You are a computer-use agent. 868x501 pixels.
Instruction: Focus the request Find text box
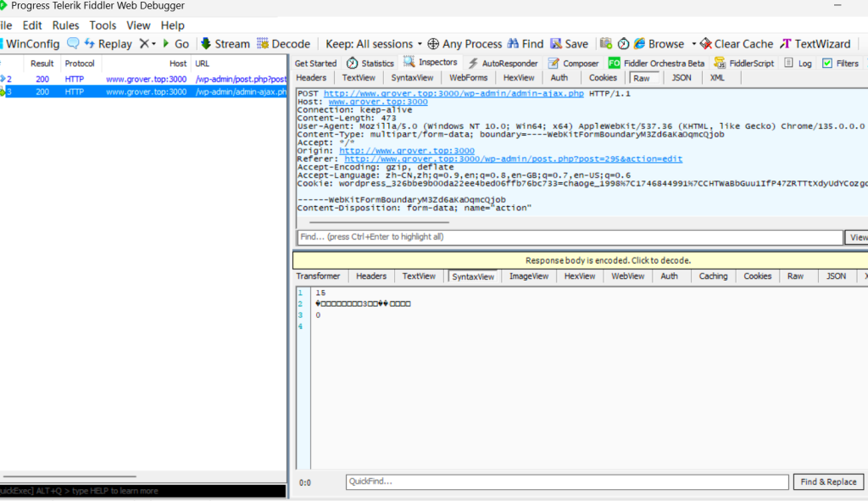(x=570, y=237)
